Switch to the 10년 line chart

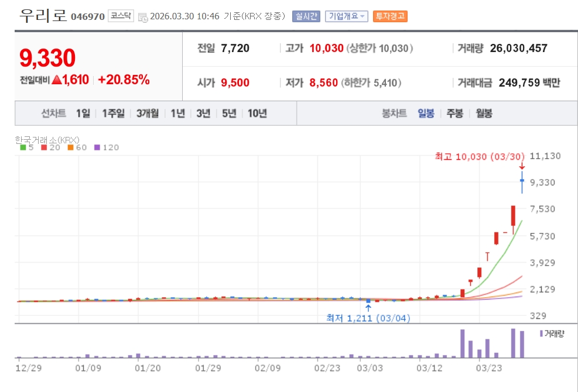click(257, 113)
